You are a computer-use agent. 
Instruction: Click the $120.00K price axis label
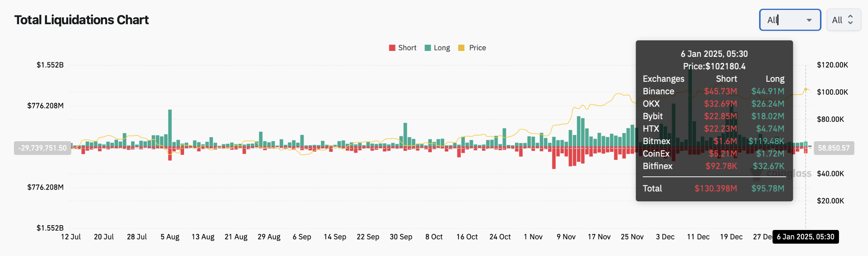[832, 65]
